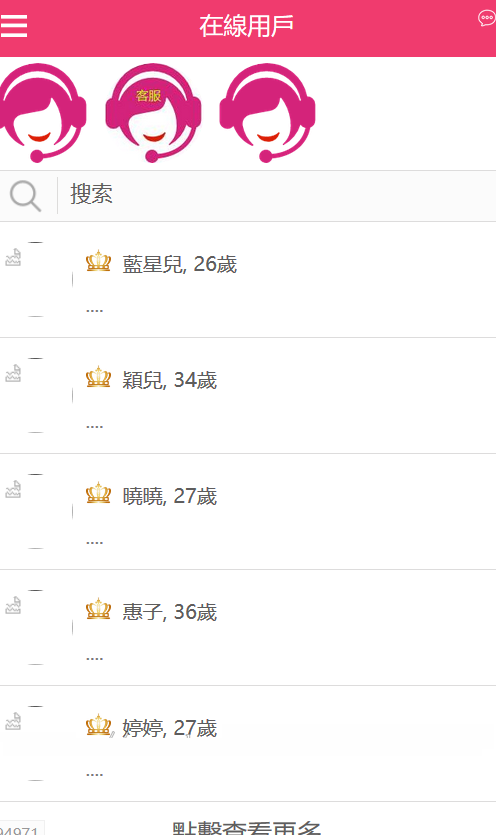Click the crown icon beside 藍星兒

pos(99,261)
